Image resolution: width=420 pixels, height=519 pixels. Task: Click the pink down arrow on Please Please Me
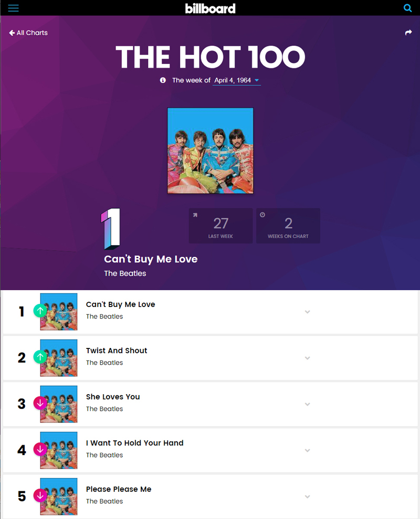pos(40,495)
